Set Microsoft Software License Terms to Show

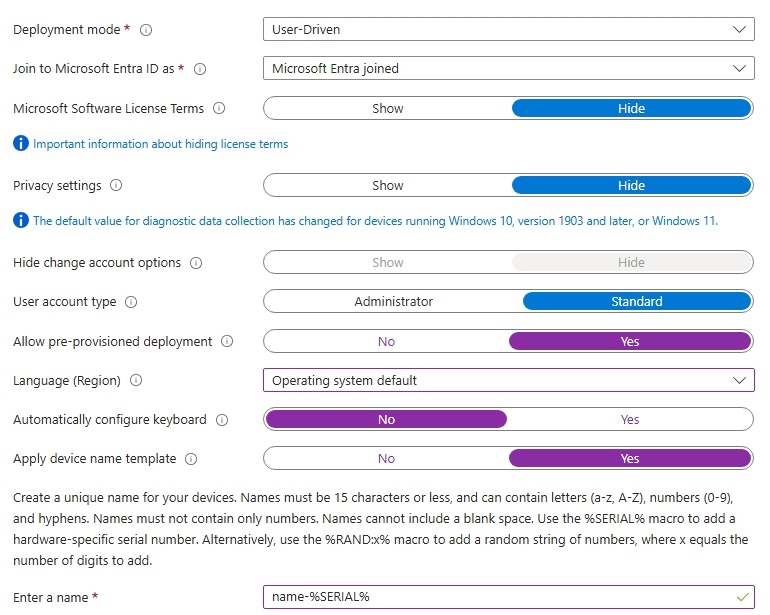[387, 108]
